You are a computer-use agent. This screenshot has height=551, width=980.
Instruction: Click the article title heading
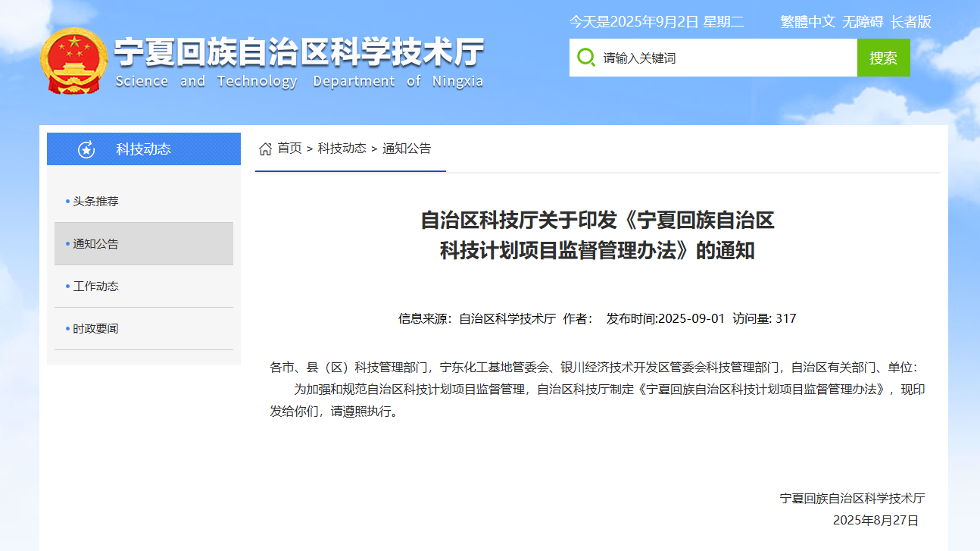click(x=597, y=236)
